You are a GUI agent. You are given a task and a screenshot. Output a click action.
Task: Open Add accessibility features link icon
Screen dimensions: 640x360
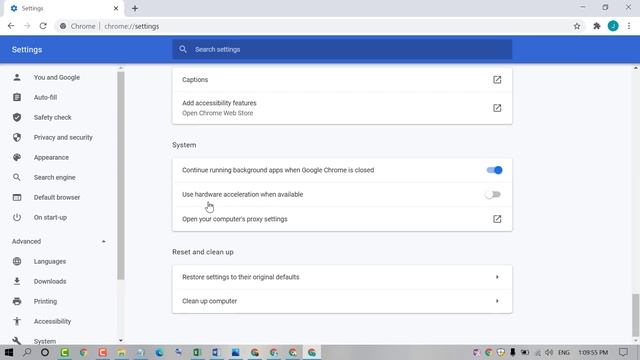click(x=497, y=108)
